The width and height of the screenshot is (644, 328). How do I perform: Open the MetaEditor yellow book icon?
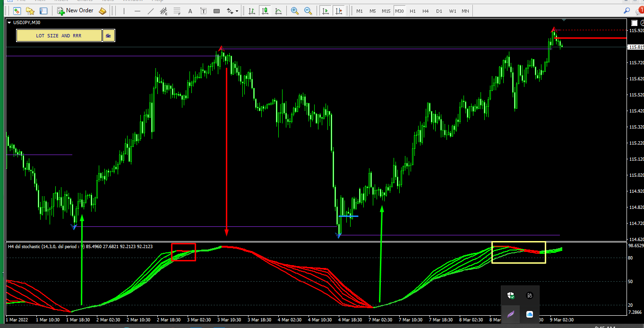(x=103, y=10)
